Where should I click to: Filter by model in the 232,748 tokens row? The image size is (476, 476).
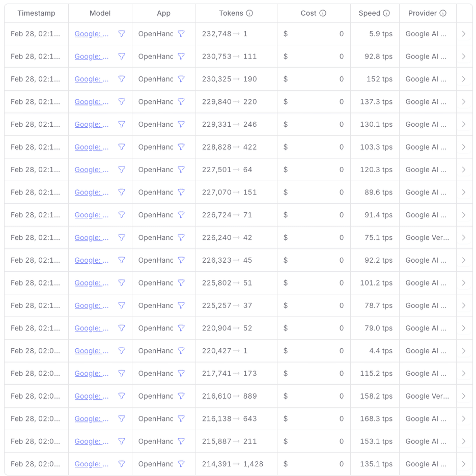point(122,34)
